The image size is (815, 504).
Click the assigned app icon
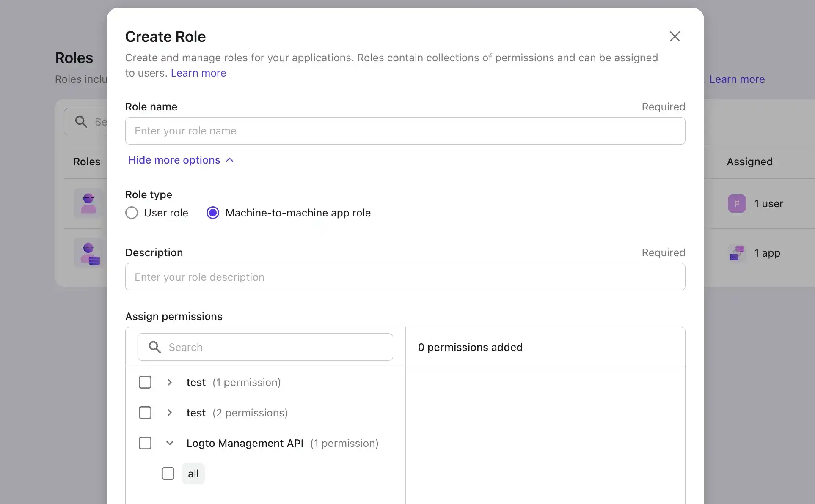tap(736, 253)
